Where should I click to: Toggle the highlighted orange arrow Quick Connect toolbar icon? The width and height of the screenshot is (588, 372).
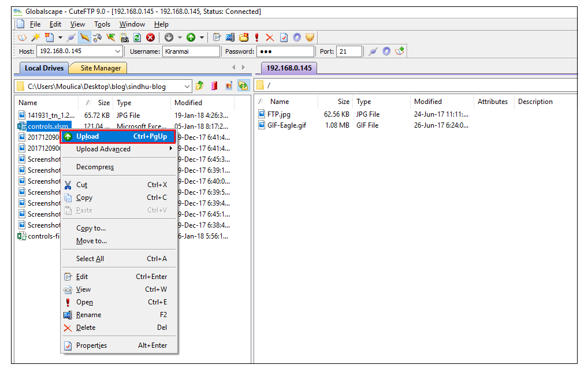(x=85, y=38)
